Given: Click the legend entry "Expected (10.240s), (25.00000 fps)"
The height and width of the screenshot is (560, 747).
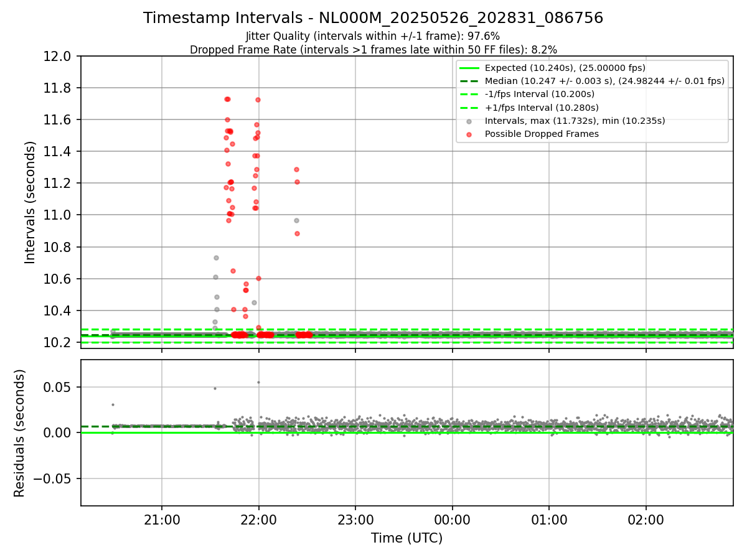Looking at the screenshot, I should point(565,68).
